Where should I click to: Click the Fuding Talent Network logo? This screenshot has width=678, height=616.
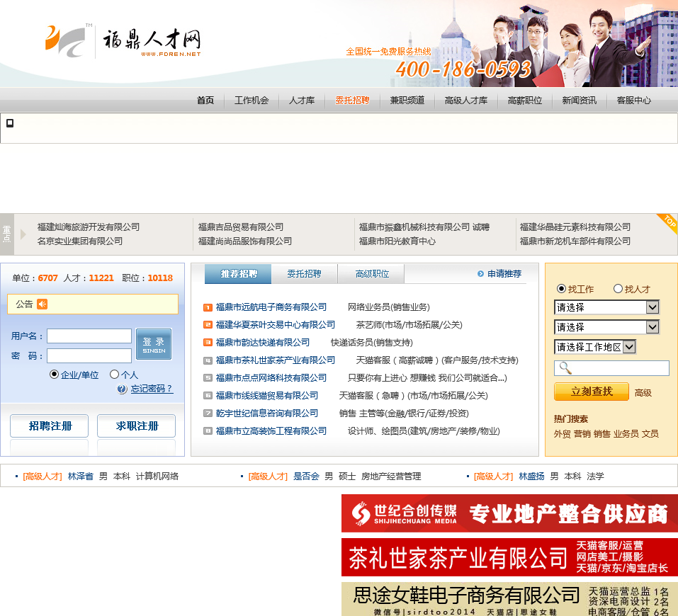click(x=123, y=41)
